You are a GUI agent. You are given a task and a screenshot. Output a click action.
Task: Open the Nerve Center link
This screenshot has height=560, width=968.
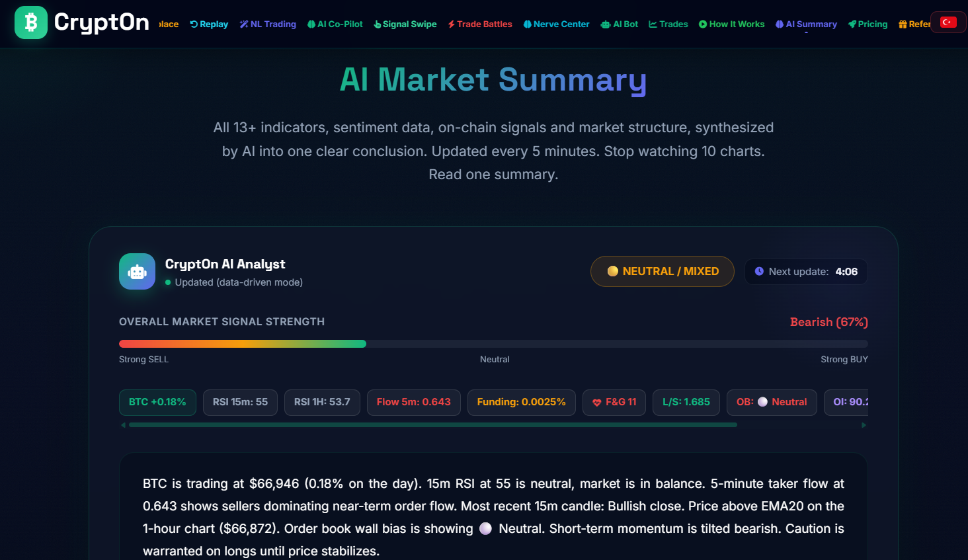click(x=556, y=24)
